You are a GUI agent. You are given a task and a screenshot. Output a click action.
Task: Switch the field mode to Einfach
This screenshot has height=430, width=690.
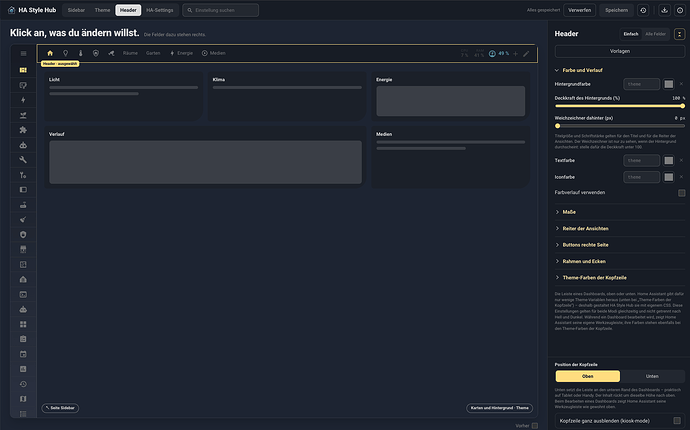tap(631, 34)
